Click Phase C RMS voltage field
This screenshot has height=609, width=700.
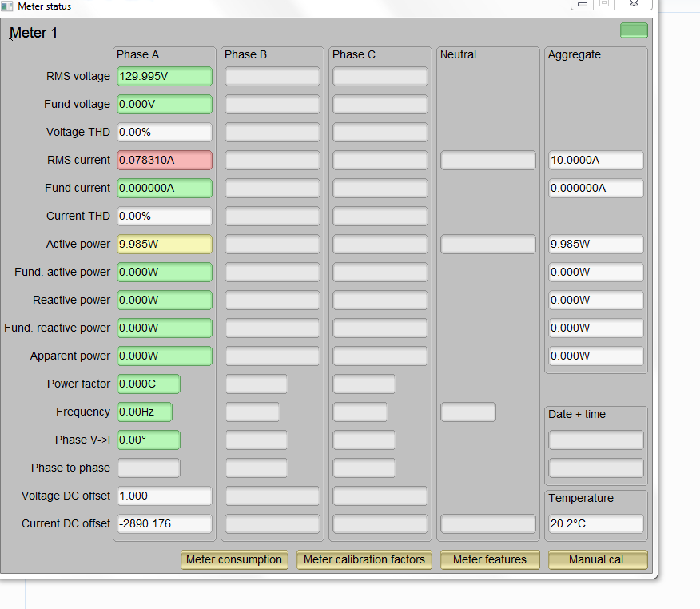click(380, 77)
